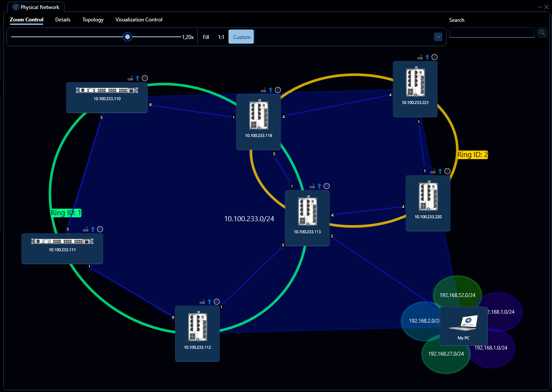Viewport: 552px width, 392px height.
Task: Click the 1:1 zoom button
Action: tap(221, 37)
